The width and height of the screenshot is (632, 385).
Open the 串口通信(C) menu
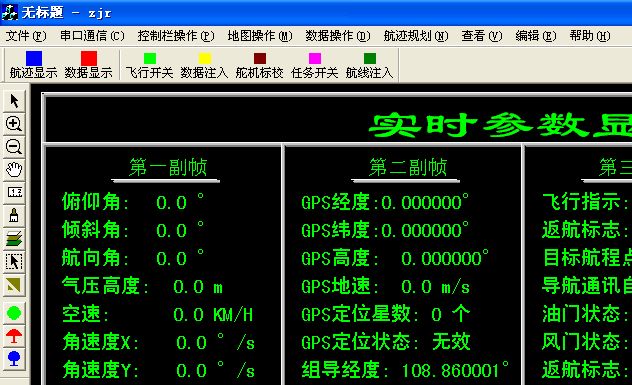point(92,36)
